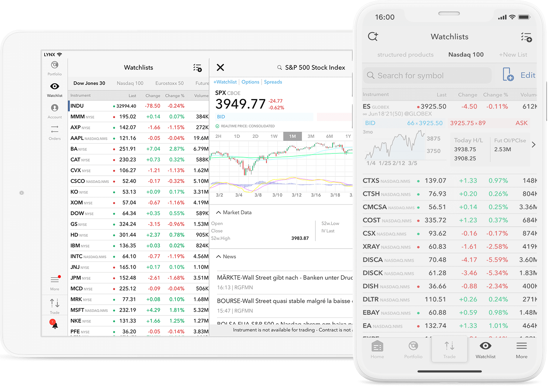Collapse the News section
The image size is (551, 392).
click(x=226, y=257)
